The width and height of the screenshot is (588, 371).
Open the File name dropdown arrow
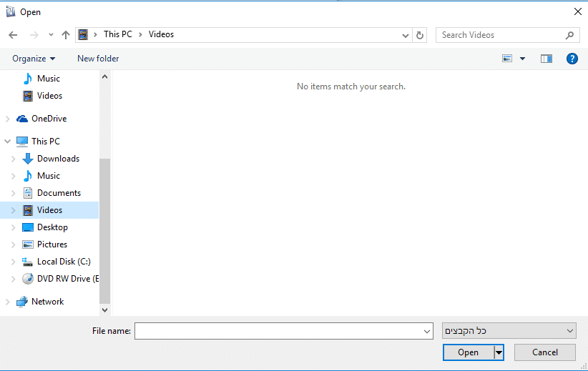click(x=427, y=331)
